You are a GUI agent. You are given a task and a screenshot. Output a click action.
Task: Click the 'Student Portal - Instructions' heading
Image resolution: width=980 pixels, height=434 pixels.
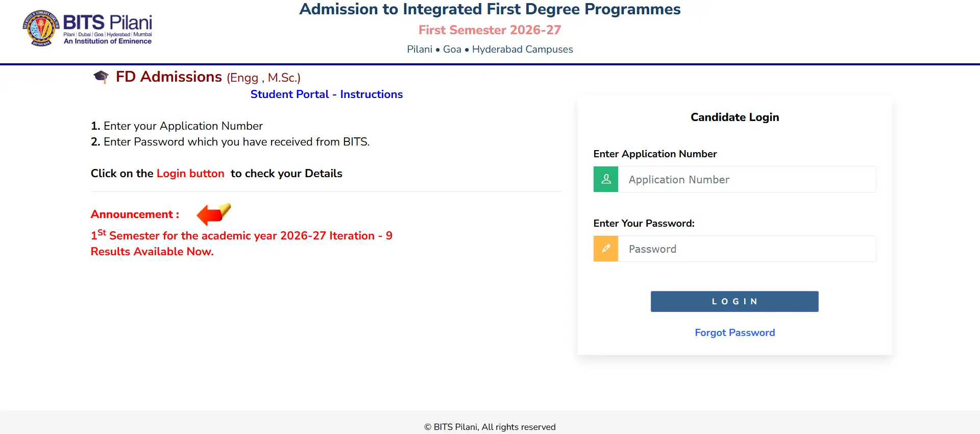(x=327, y=94)
